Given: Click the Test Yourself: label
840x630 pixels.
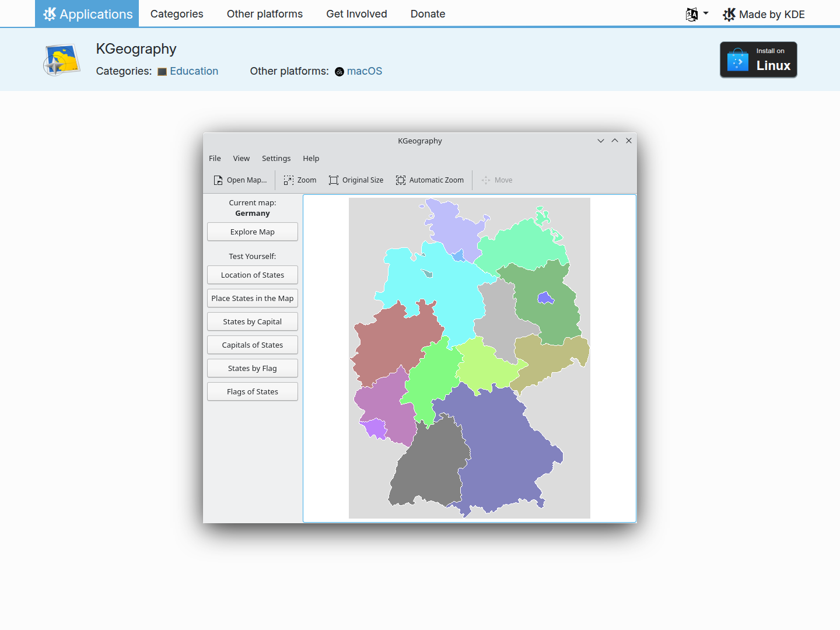Looking at the screenshot, I should (253, 257).
